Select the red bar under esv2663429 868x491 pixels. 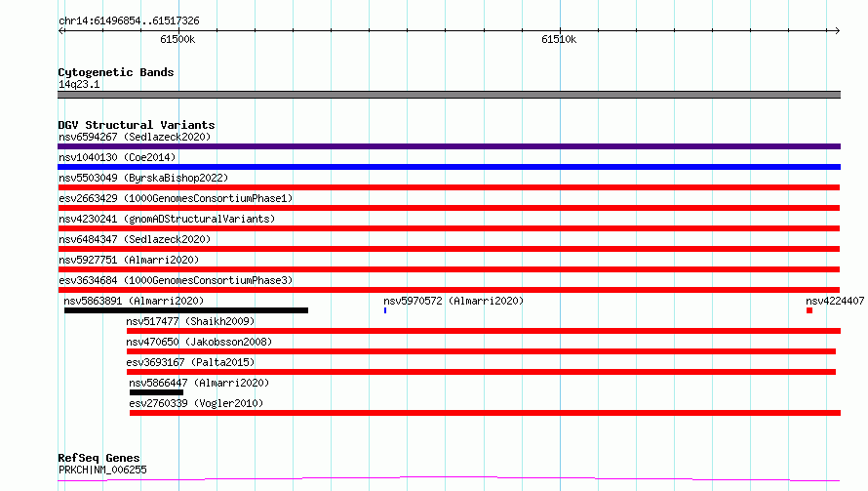coord(449,208)
